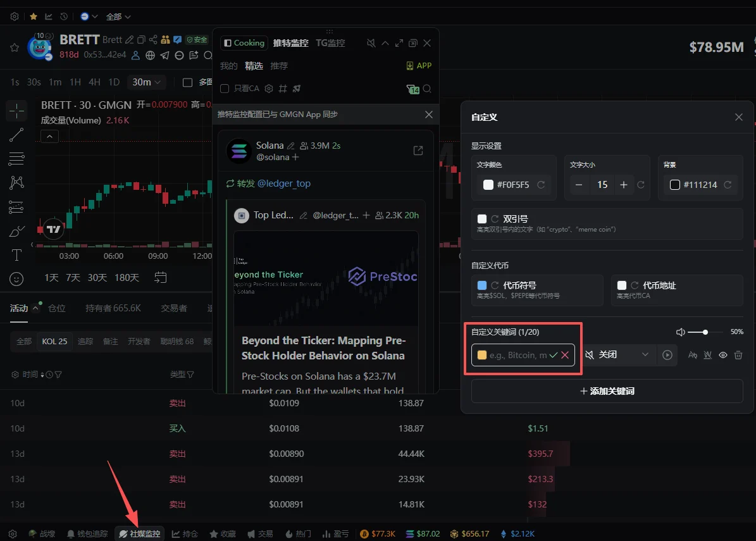Expand the Twitter monitor panel fullscreen
756x541 pixels.
tap(399, 43)
